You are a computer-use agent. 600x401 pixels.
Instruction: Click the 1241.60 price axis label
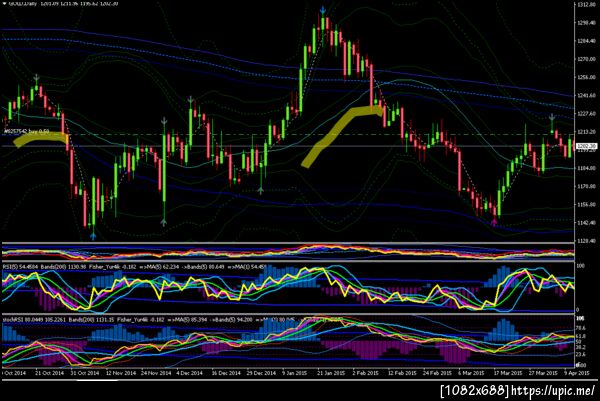(x=587, y=96)
